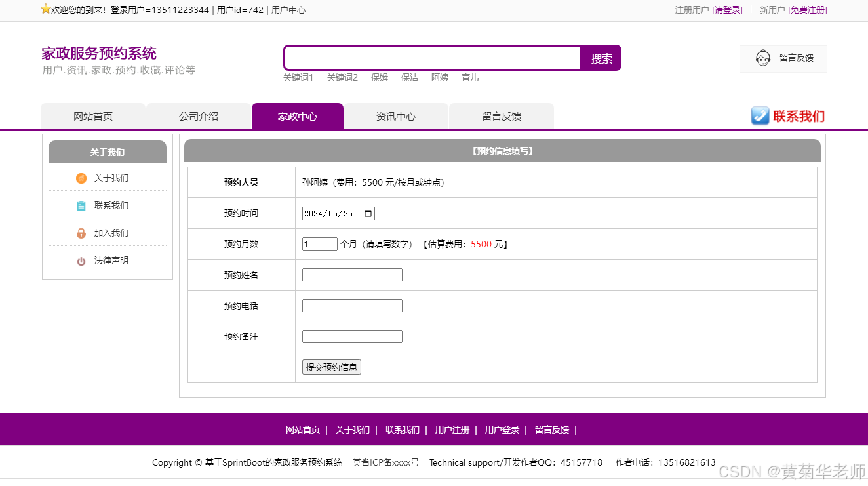
Task: Click the 保姆 keyword below search box
Action: point(379,77)
